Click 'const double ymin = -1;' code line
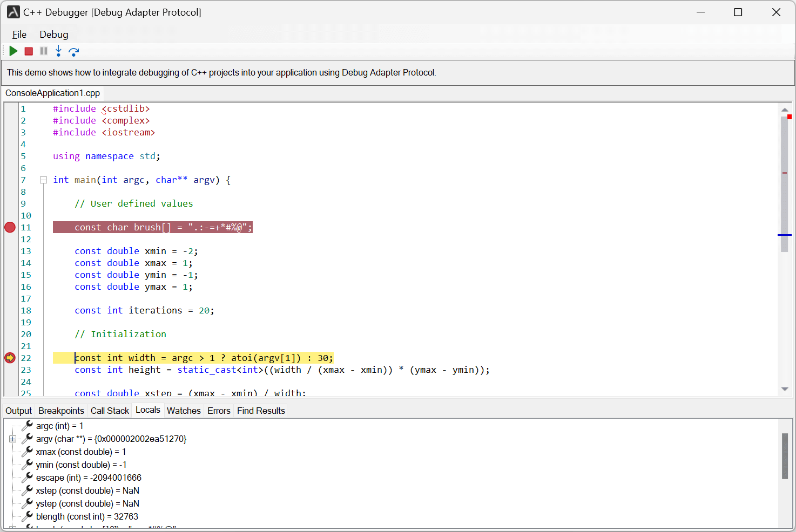This screenshot has height=532, width=796. coord(137,275)
